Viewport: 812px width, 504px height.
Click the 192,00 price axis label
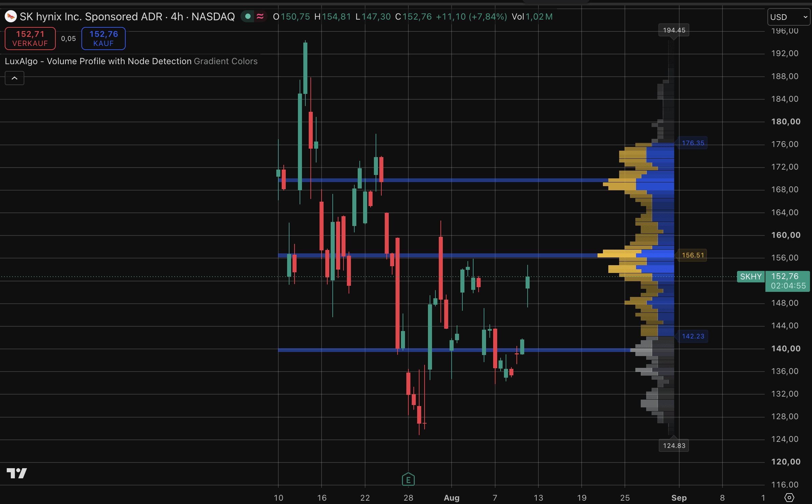coord(785,53)
